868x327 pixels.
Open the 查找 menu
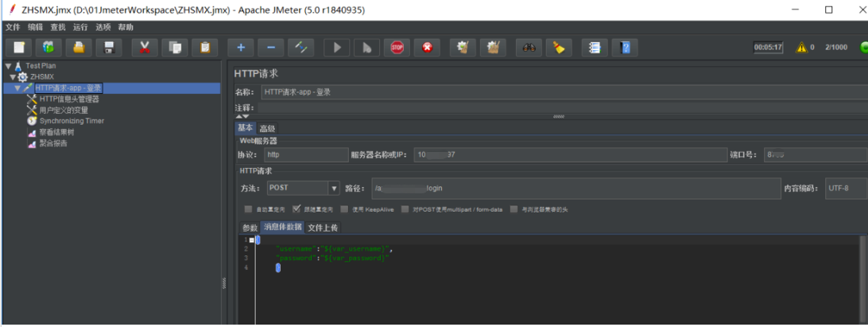[57, 27]
